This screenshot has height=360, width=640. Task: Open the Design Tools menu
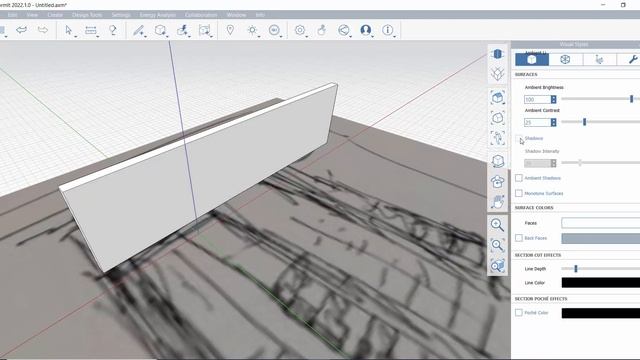[x=87, y=15]
